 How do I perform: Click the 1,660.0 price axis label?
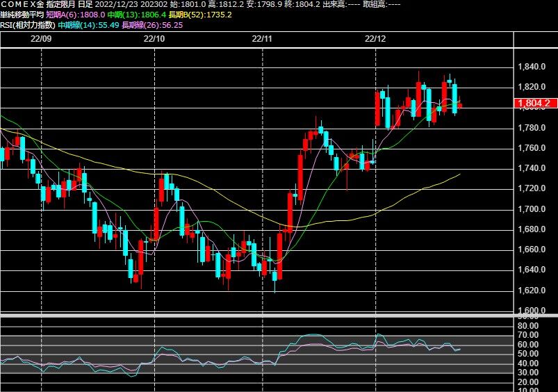pos(532,250)
